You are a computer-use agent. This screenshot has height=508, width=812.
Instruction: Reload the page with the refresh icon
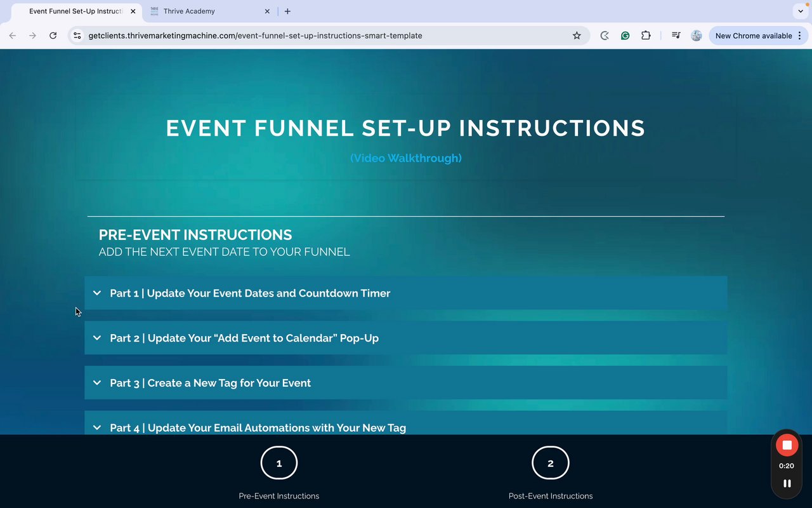(53, 36)
